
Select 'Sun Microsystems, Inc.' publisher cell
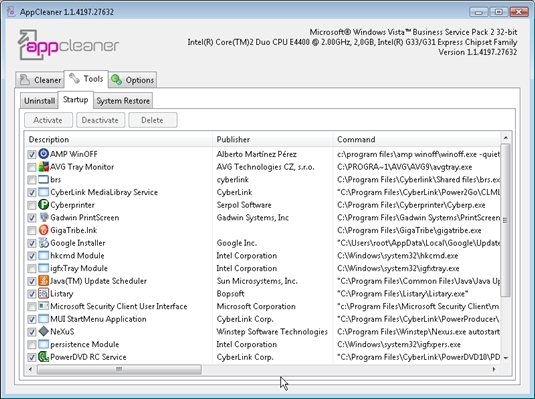point(257,281)
